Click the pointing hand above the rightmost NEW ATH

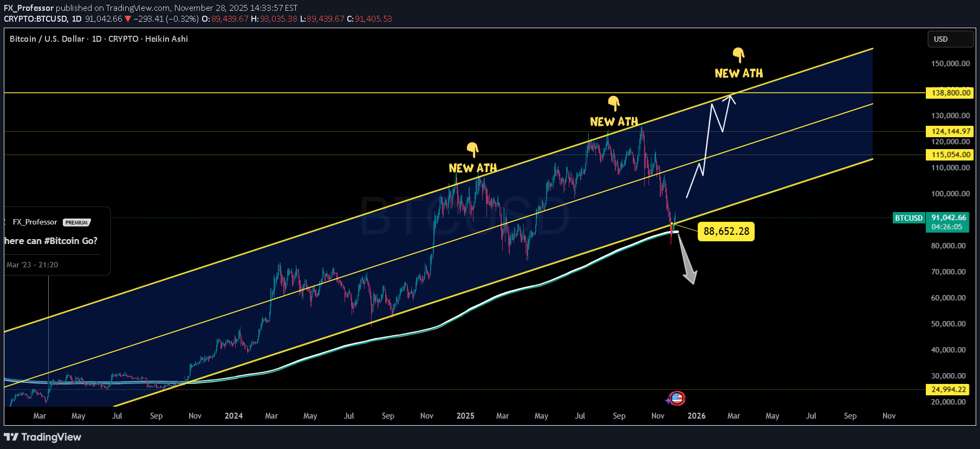tap(738, 55)
